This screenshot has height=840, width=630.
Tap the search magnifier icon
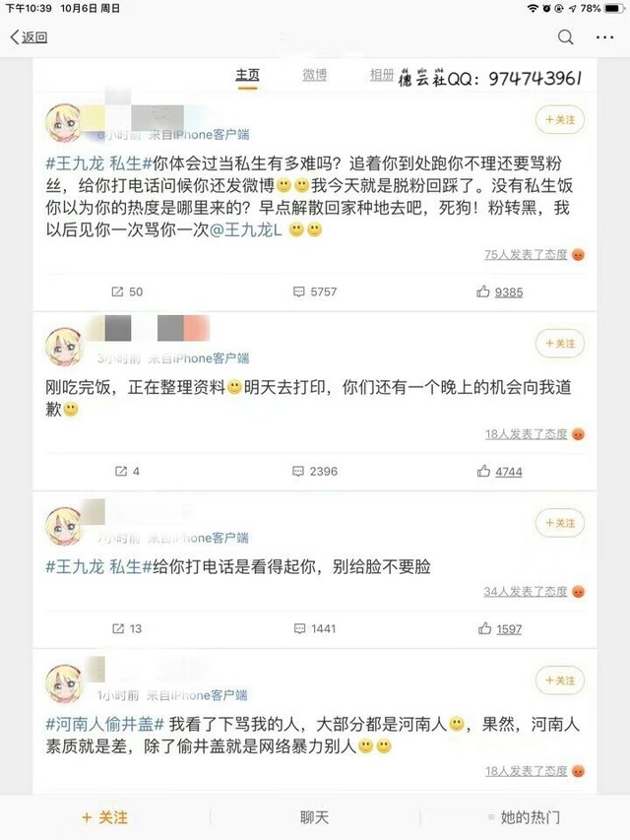pos(565,37)
